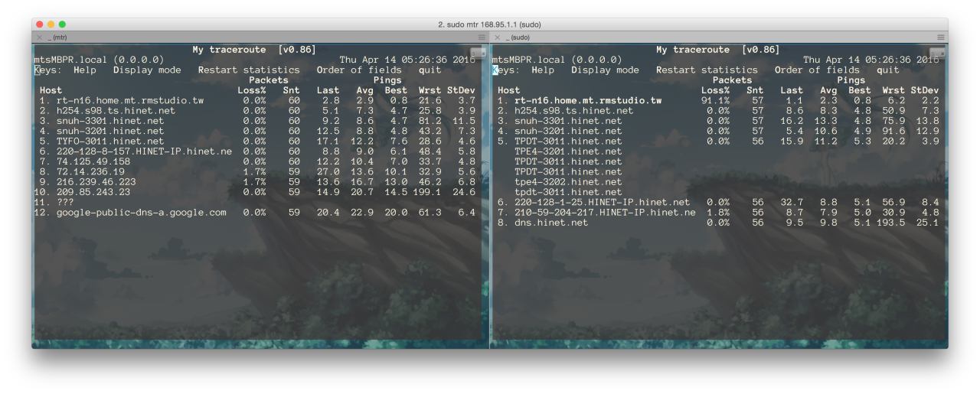Viewport: 980px width, 394px height.
Task: Click 'Restart statistics' in the left pane
Action: click(x=249, y=70)
